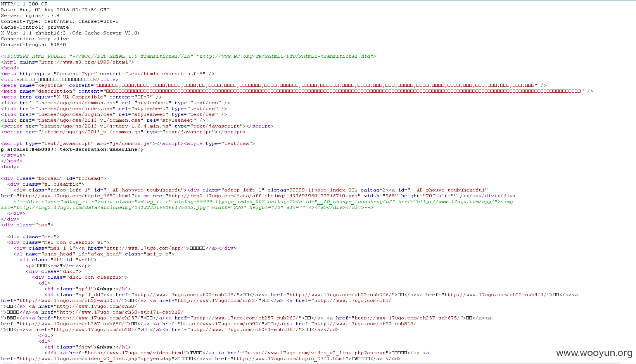Click the jquery-1.6.4.min.js script line
The height and width of the screenshot is (364, 636).
pos(137,126)
